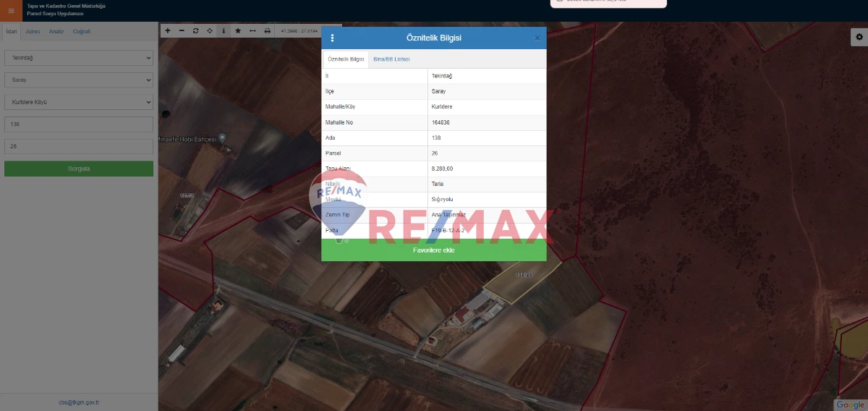Open the Bina/BB Listesi tab
This screenshot has height=411, width=868.
click(x=391, y=59)
